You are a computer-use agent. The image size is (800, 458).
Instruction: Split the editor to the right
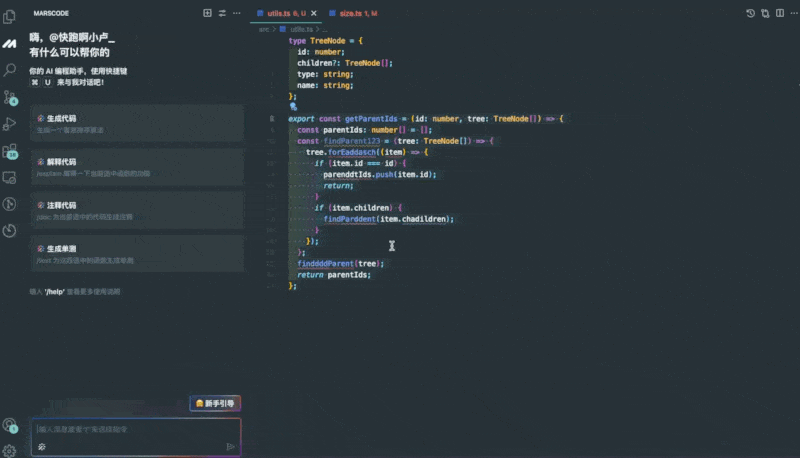coord(780,13)
